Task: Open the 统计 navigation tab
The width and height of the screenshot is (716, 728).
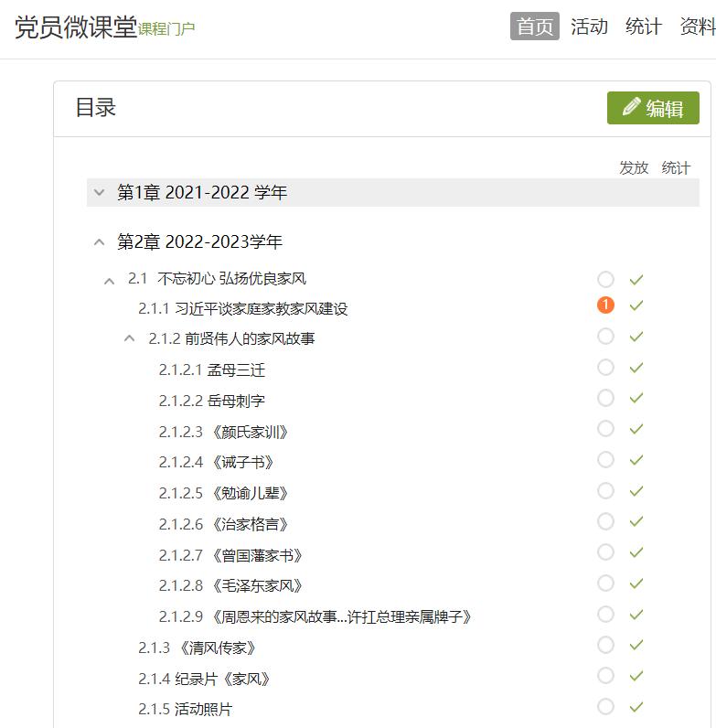Action: click(x=643, y=27)
